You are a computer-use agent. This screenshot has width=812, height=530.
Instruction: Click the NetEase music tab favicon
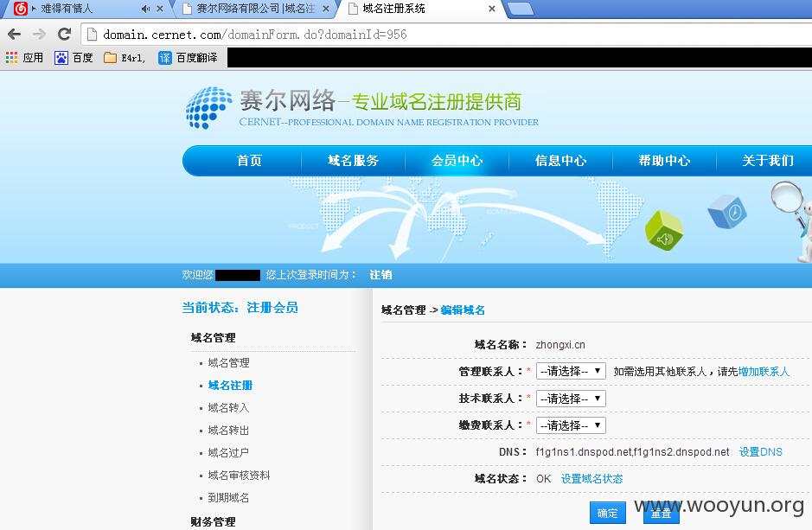point(20,9)
